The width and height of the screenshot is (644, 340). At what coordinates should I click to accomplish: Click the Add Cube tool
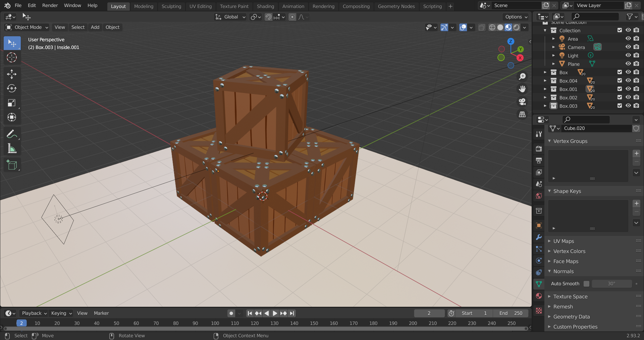[x=12, y=165]
